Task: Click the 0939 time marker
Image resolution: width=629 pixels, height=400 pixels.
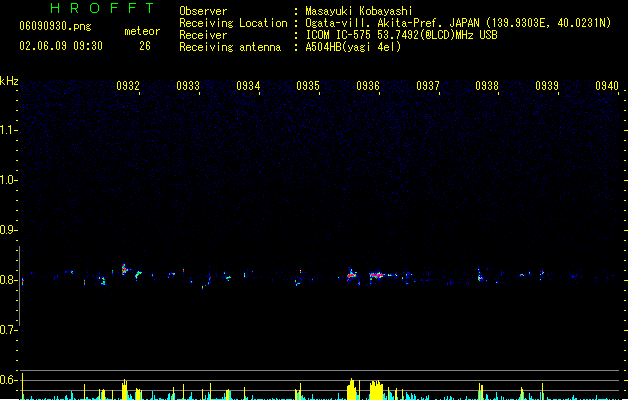Action: (547, 86)
